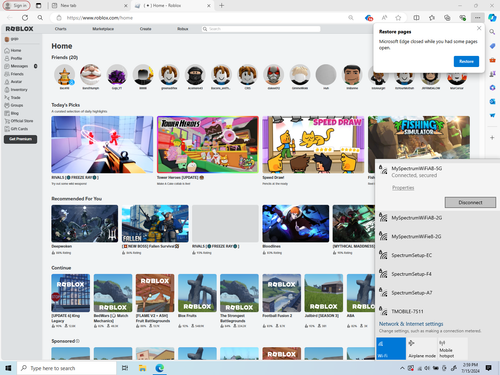
Task: Open the Home item in Roblox sidebar
Action: [13, 50]
